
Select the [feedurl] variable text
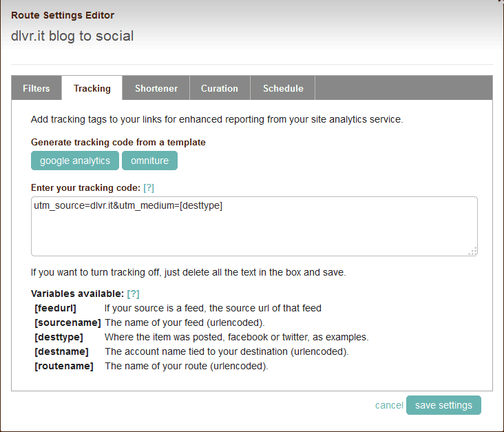pos(55,308)
